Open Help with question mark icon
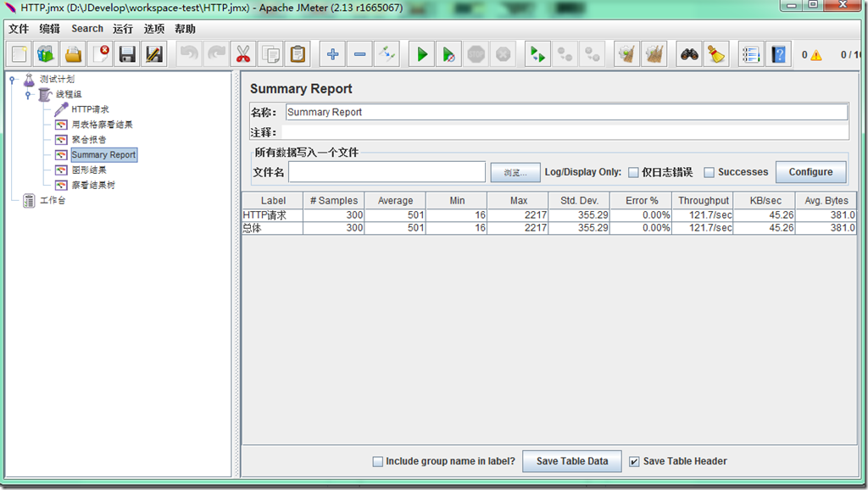Viewport: 868px width, 490px height. click(x=778, y=54)
